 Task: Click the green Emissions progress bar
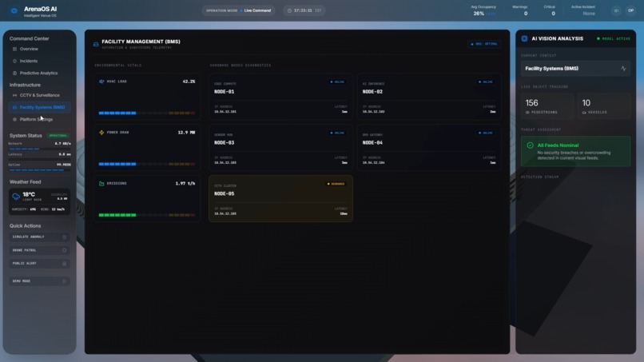pos(147,215)
